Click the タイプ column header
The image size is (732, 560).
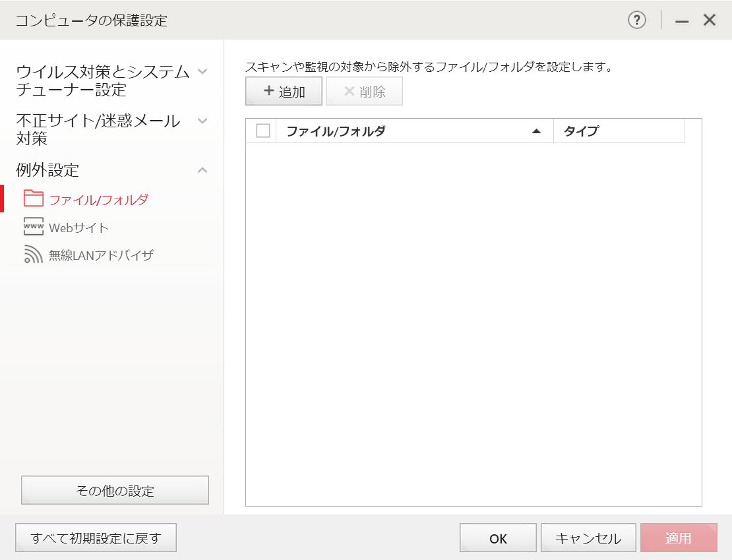(x=619, y=131)
